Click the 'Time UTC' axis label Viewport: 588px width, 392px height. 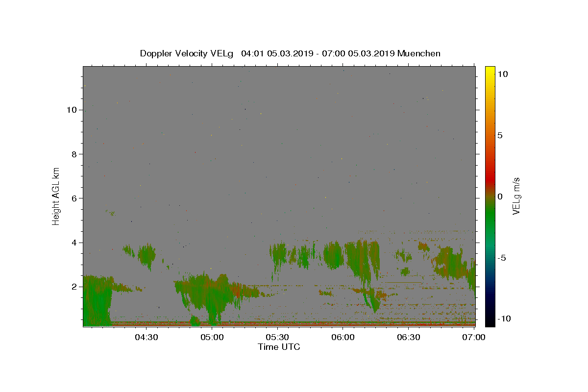[279, 347]
